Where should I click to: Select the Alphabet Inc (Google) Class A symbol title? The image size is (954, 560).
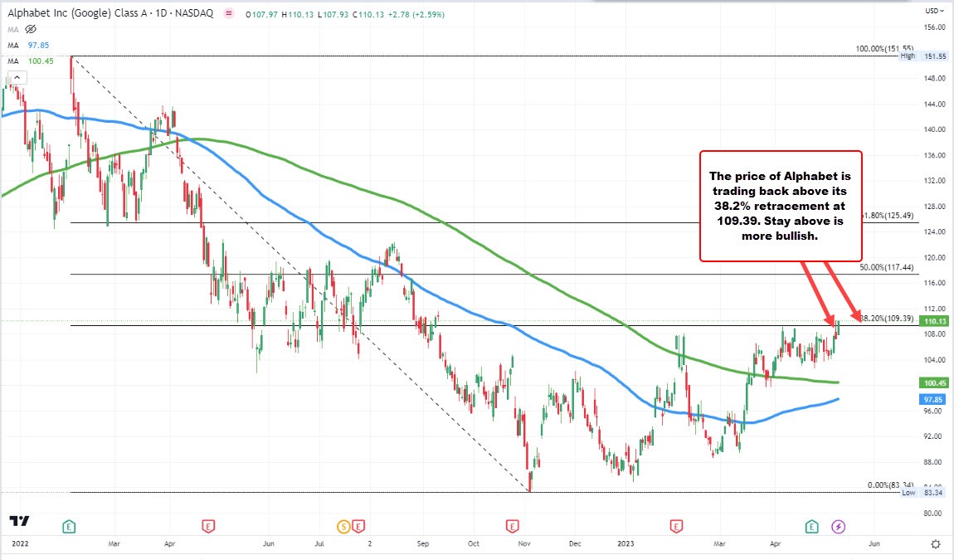click(x=78, y=12)
